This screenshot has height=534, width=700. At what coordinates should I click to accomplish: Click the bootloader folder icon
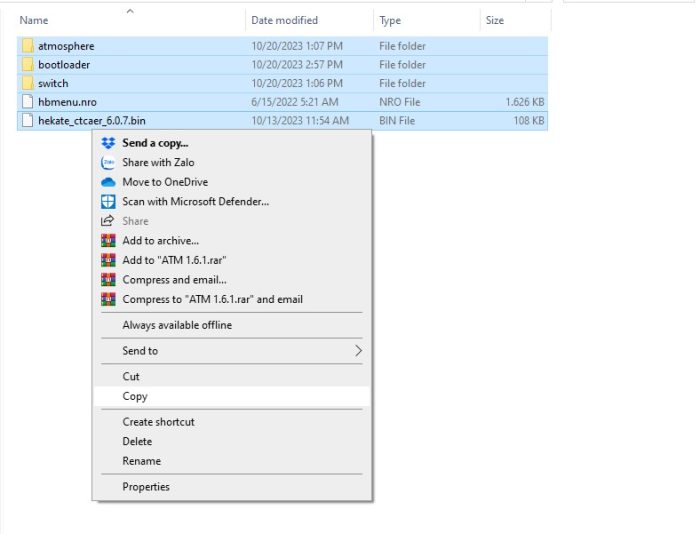point(27,65)
